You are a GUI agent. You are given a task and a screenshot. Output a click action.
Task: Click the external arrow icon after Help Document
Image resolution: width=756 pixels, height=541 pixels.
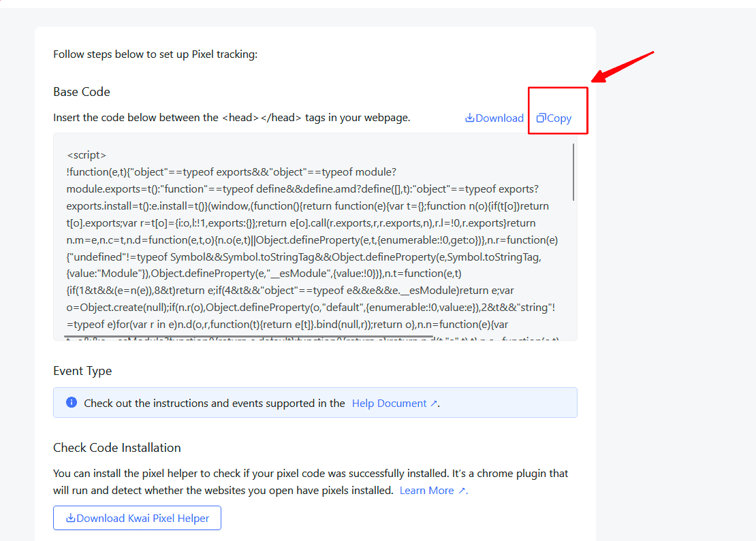pos(433,404)
